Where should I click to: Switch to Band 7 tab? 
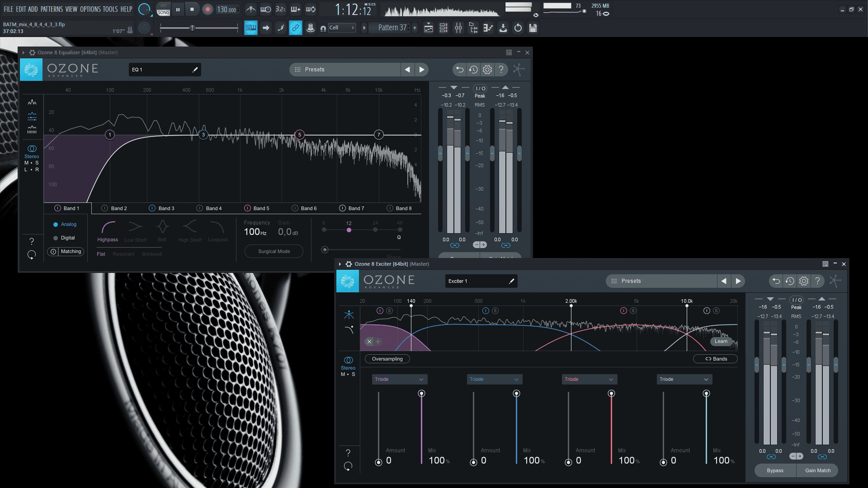pyautogui.click(x=352, y=208)
